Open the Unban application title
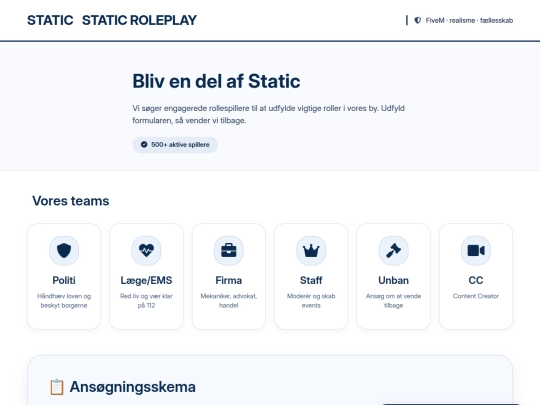The width and height of the screenshot is (540, 405). coord(393,280)
